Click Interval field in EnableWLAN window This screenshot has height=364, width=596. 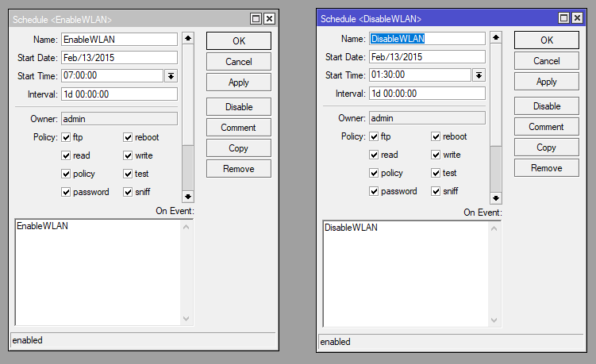tap(119, 94)
